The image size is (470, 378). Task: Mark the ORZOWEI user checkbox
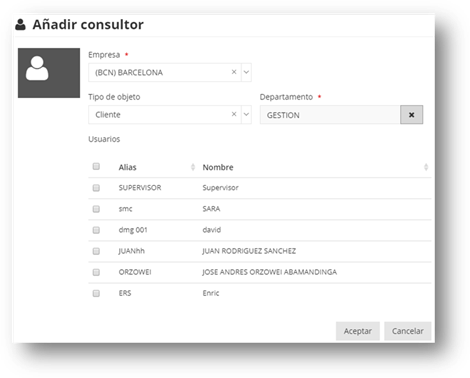tap(96, 272)
